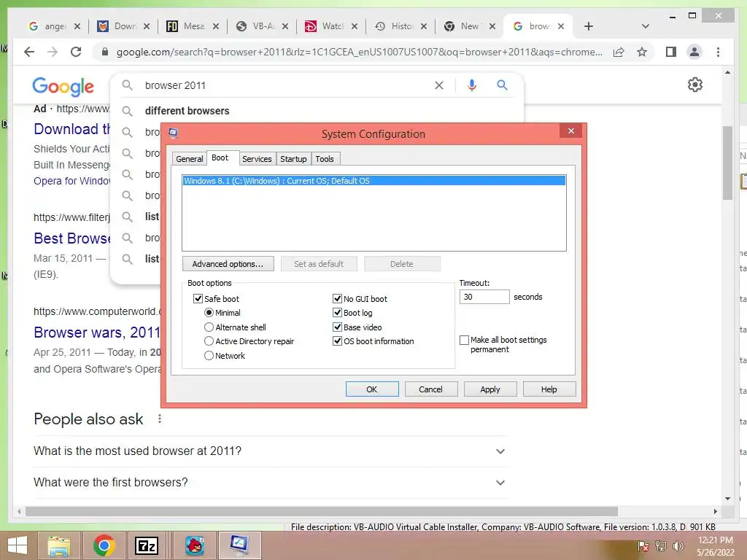Switch to General tab in System Configuration
Viewport: 747px width, 560px height.
189,158
